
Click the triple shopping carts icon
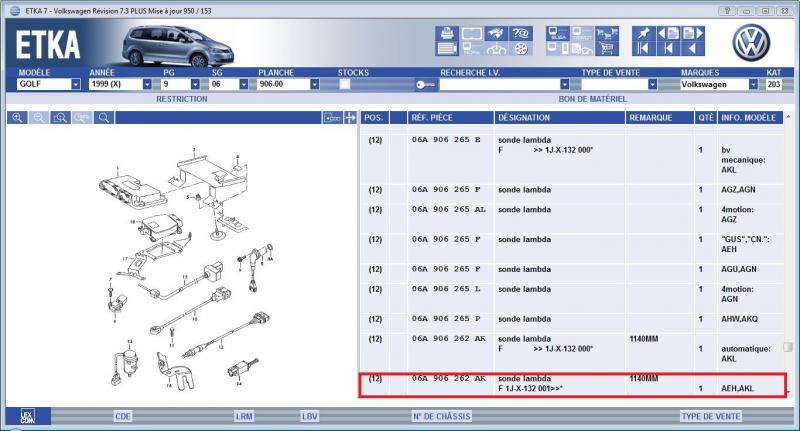[x=607, y=33]
